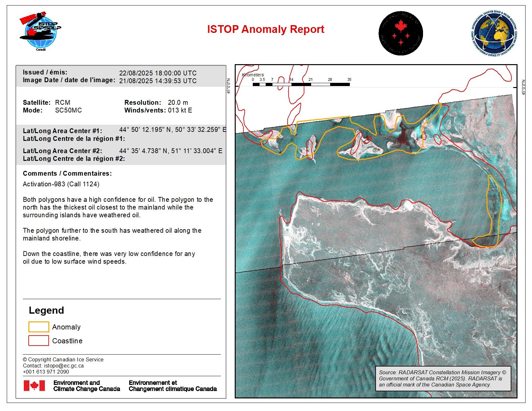
Task: Click the Kilometers scale bar on map
Action: pos(301,84)
